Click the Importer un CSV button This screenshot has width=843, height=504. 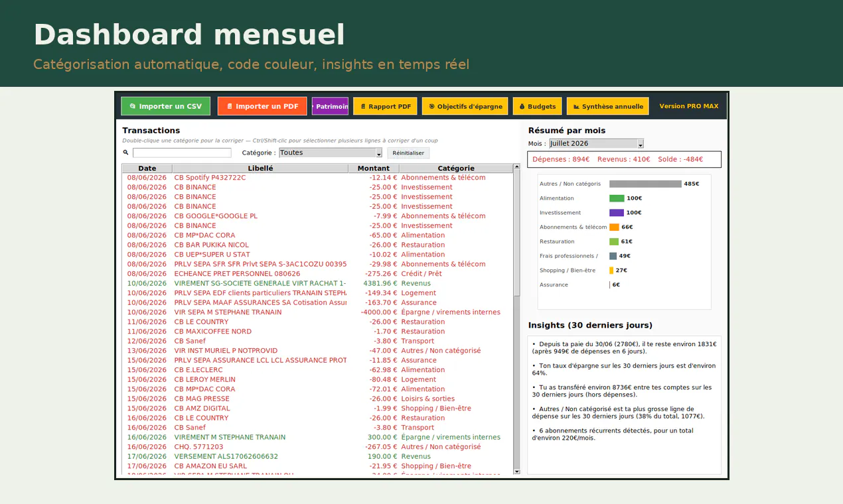[x=165, y=106]
